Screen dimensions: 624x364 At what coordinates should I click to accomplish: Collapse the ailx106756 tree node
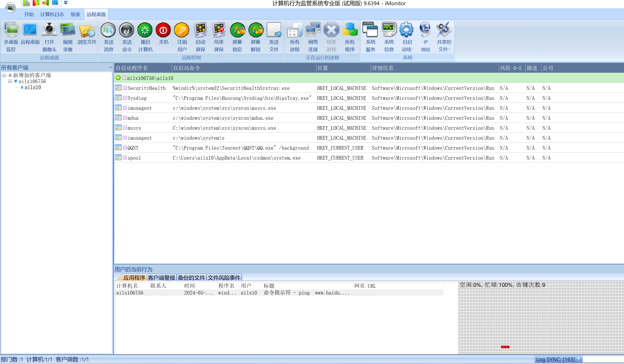[x=10, y=81]
